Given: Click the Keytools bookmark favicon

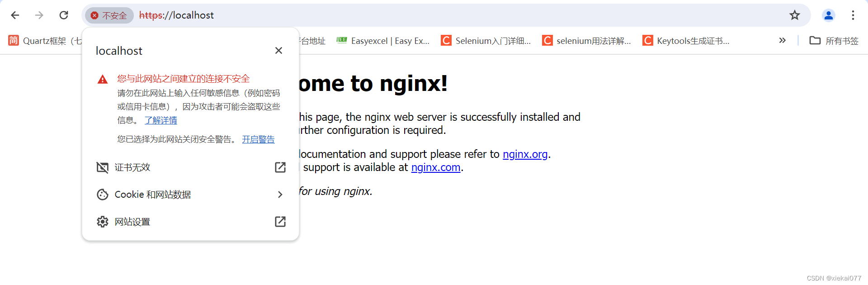Looking at the screenshot, I should pyautogui.click(x=648, y=41).
